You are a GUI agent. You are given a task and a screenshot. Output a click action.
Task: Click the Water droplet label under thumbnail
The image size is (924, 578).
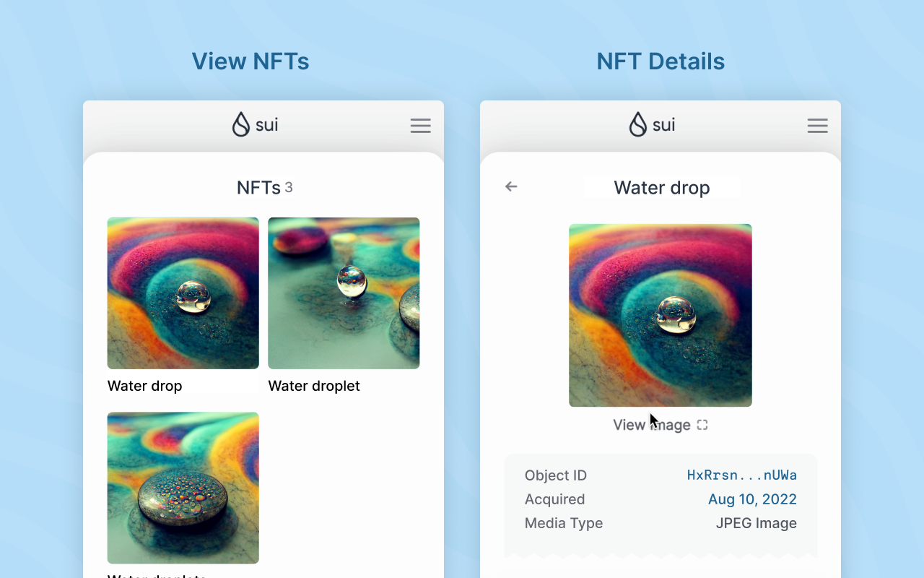pyautogui.click(x=314, y=386)
